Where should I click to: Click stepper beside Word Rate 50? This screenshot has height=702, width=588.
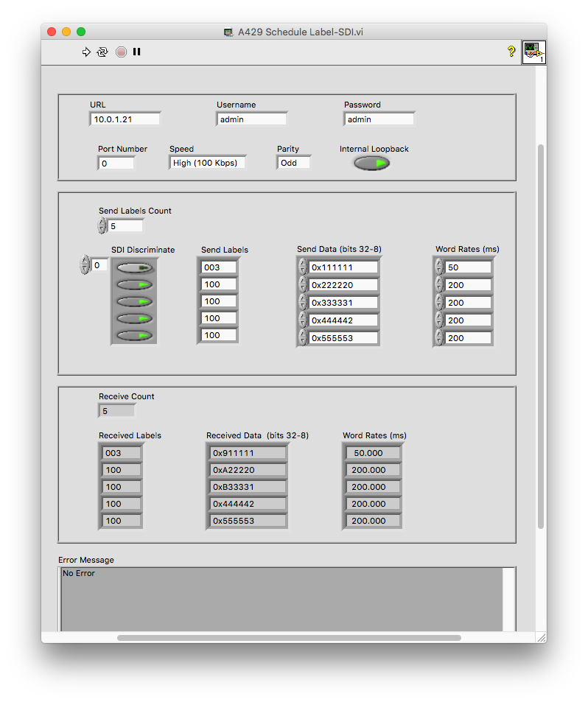(439, 267)
